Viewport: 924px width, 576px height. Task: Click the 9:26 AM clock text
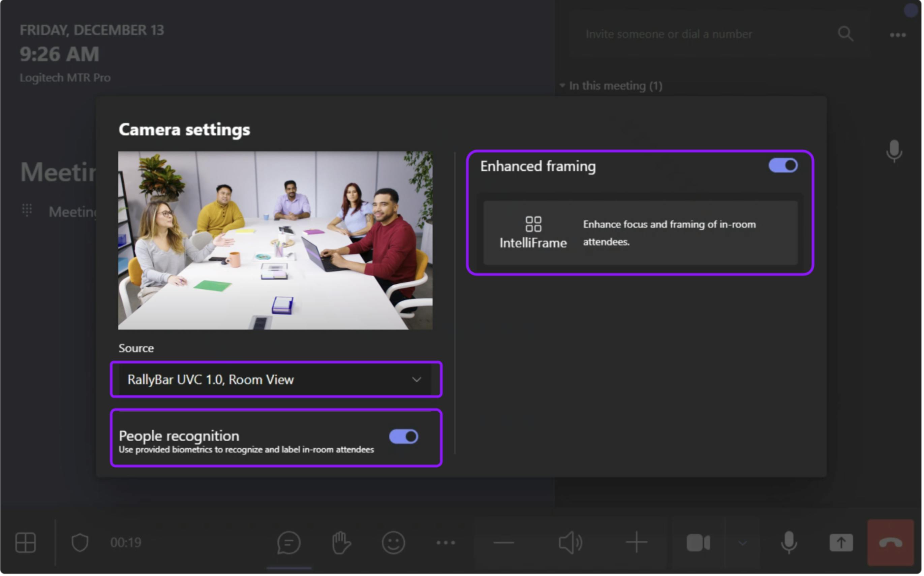coord(59,54)
